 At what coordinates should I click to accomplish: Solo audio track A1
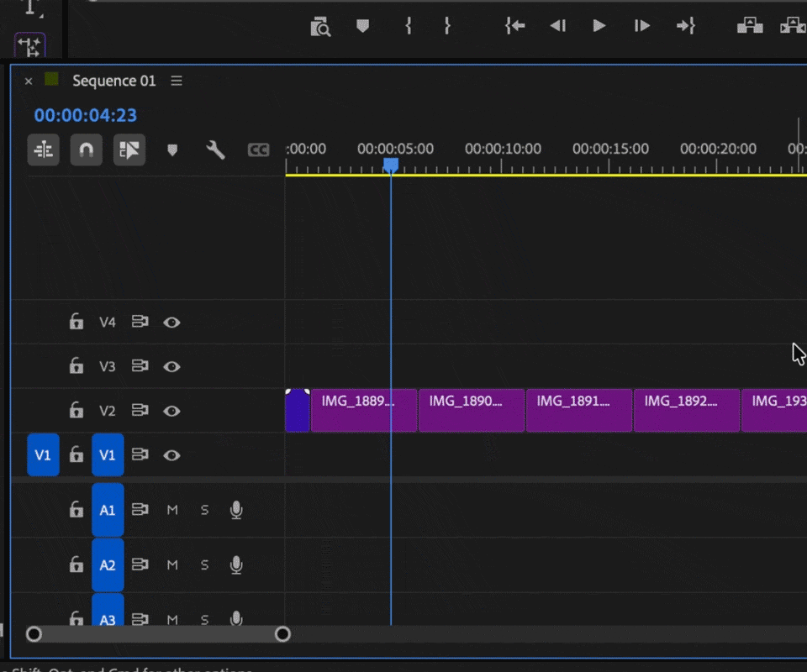click(x=204, y=510)
